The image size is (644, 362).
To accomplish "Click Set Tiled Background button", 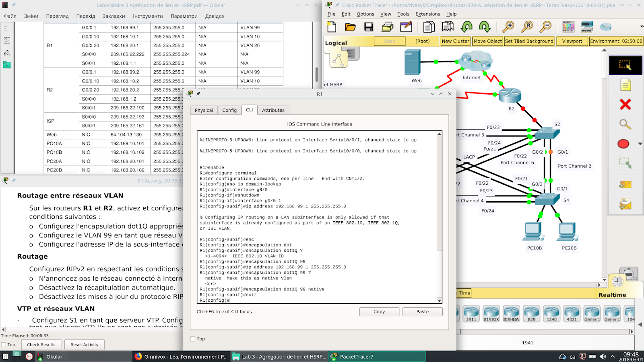I will [529, 41].
